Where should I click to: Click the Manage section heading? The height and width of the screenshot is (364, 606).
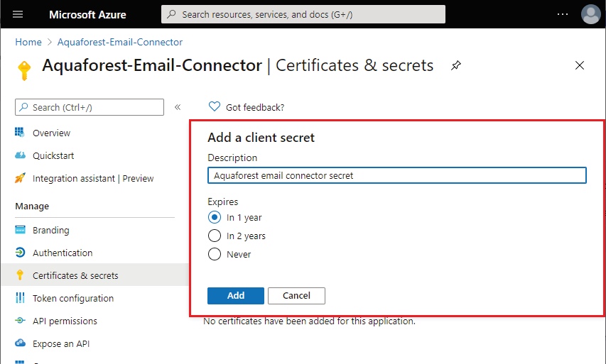pos(32,206)
